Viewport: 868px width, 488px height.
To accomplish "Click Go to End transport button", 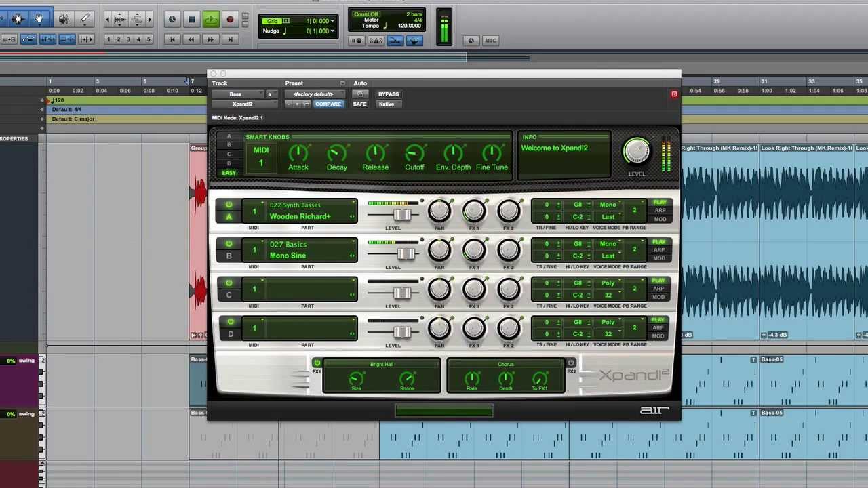I will [x=230, y=40].
